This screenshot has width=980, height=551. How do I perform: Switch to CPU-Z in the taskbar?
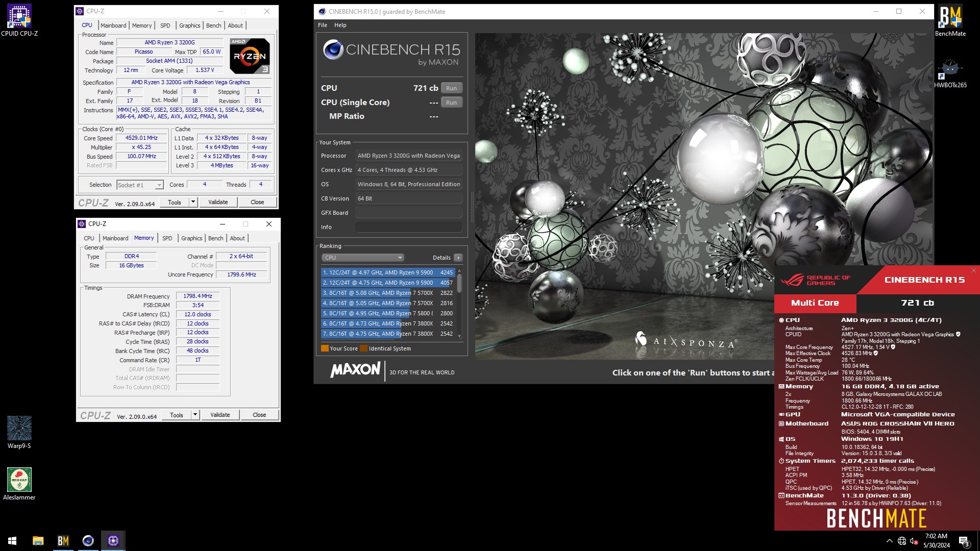113,541
